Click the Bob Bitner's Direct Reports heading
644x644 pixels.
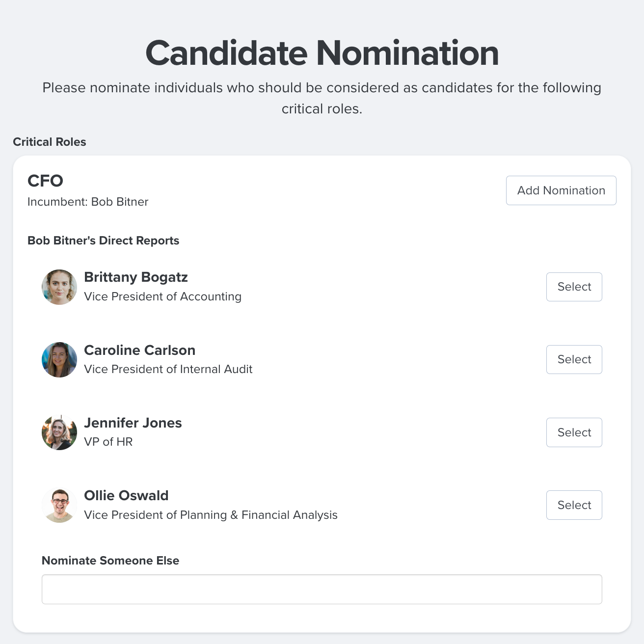click(x=103, y=241)
